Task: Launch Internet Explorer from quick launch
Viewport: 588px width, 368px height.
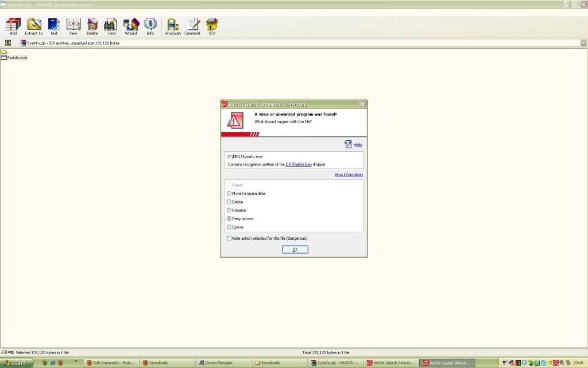Action: [x=53, y=363]
